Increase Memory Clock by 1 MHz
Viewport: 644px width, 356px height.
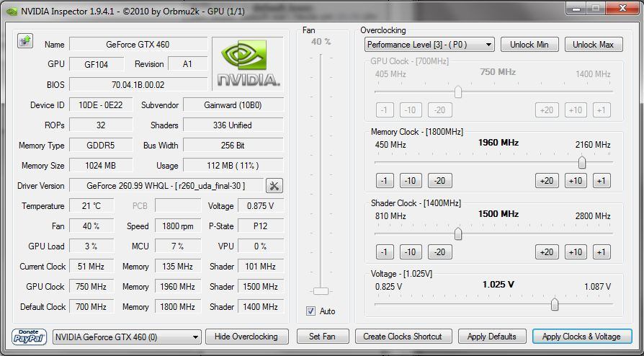tap(601, 181)
